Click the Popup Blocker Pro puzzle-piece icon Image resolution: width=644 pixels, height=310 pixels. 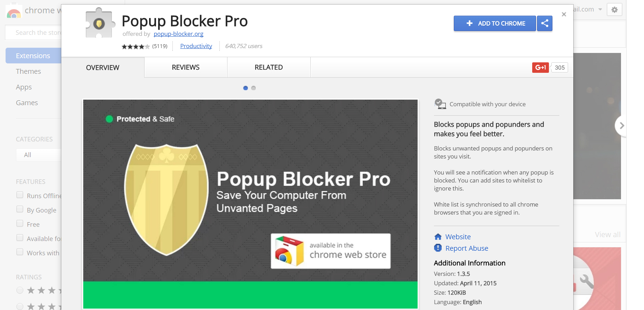click(x=100, y=23)
